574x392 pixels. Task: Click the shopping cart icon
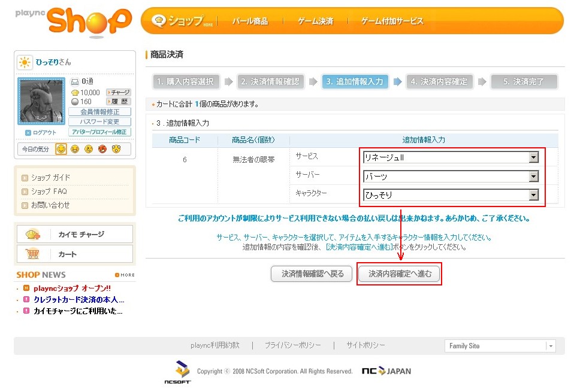pyautogui.click(x=32, y=254)
